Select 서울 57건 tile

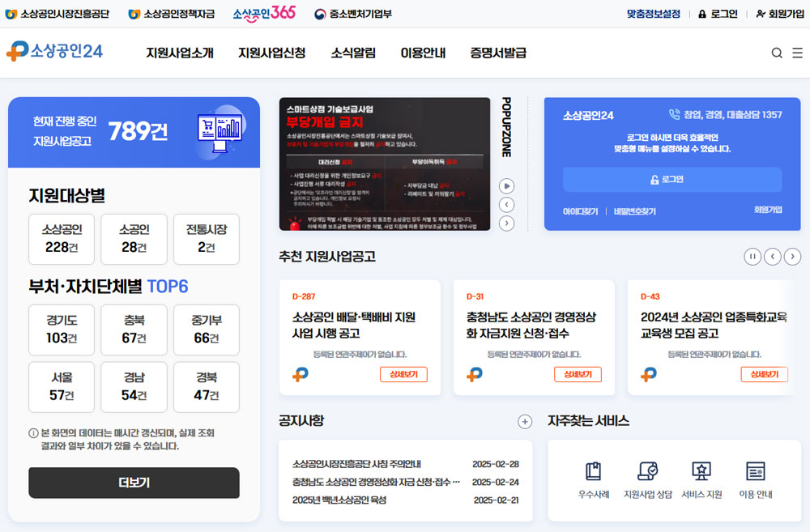point(62,387)
